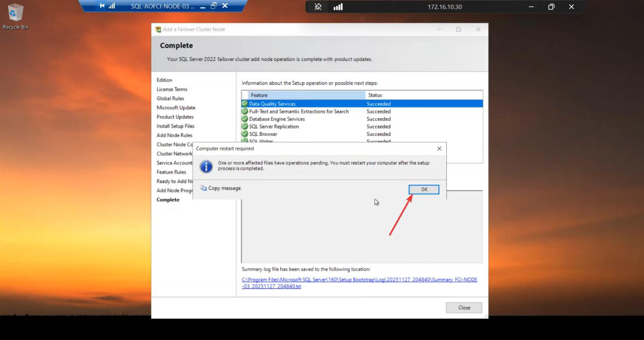Screen dimensions: 644x340
Task: Click green check icon beside Database Engine Services
Action: pos(245,119)
